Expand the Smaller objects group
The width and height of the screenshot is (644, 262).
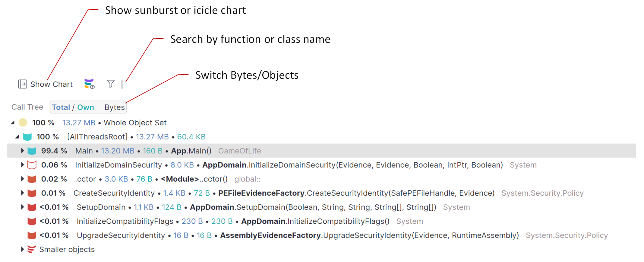click(x=22, y=249)
